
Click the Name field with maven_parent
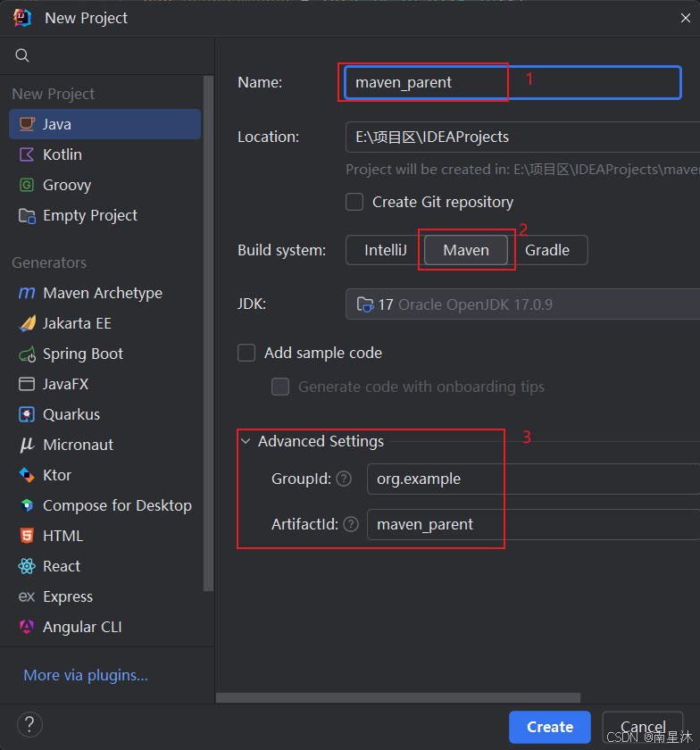tap(512, 82)
